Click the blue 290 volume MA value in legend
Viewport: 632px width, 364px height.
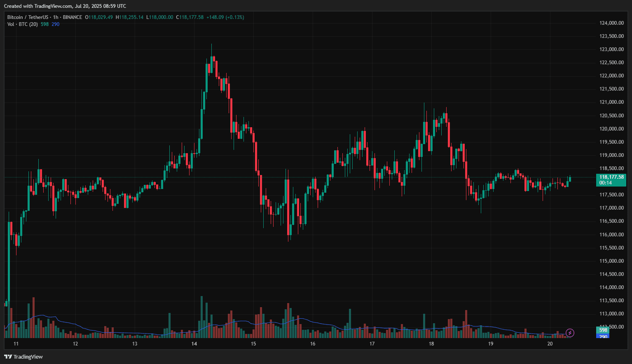pyautogui.click(x=55, y=24)
